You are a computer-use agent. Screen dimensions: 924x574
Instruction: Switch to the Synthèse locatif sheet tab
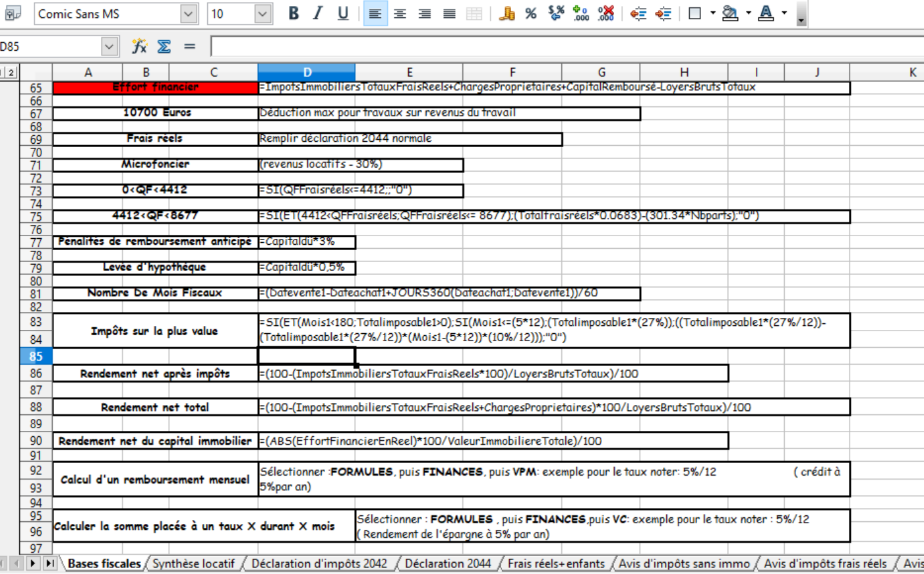coord(193,563)
